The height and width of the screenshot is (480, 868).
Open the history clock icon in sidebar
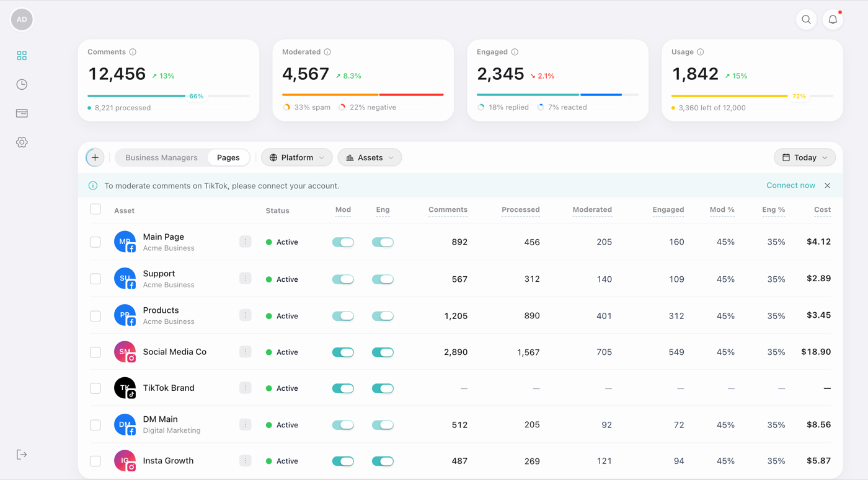click(22, 84)
